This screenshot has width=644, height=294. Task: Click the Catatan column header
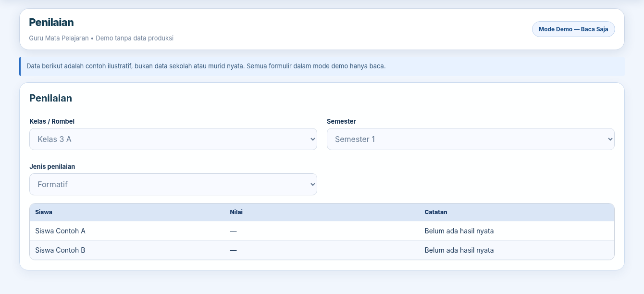[517, 212]
